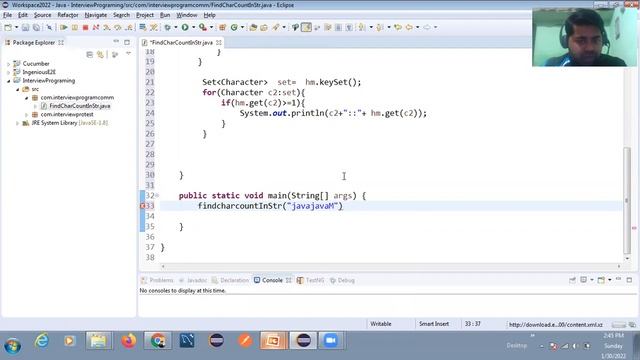Screen dimensions: 640x360
Task: Open Zoom from the taskbar
Action: pos(331,340)
